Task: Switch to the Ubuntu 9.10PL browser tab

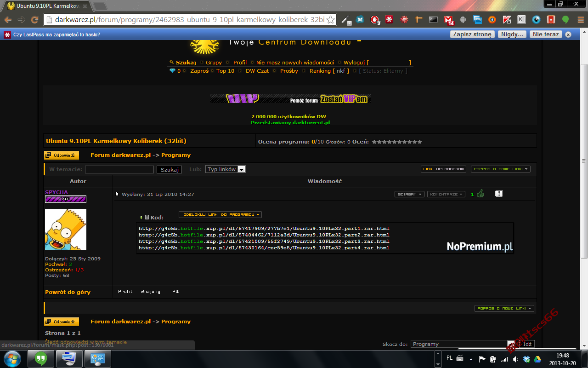Action: tap(48, 6)
